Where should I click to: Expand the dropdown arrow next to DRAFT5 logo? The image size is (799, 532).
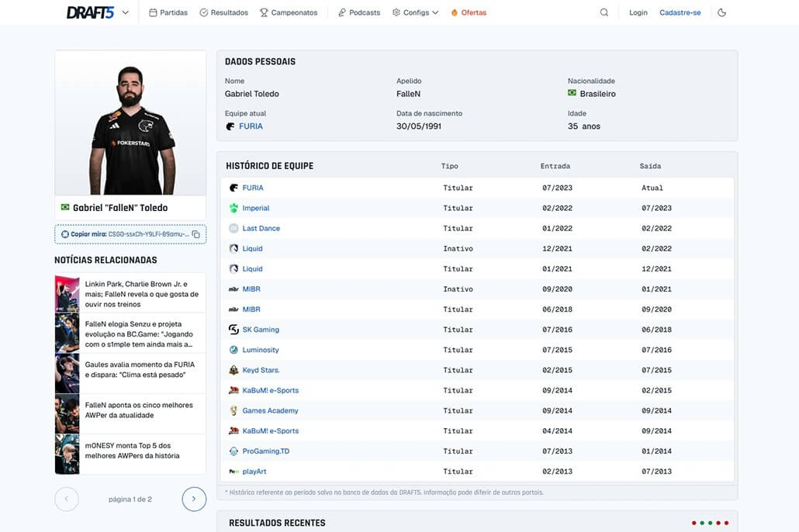point(126,12)
